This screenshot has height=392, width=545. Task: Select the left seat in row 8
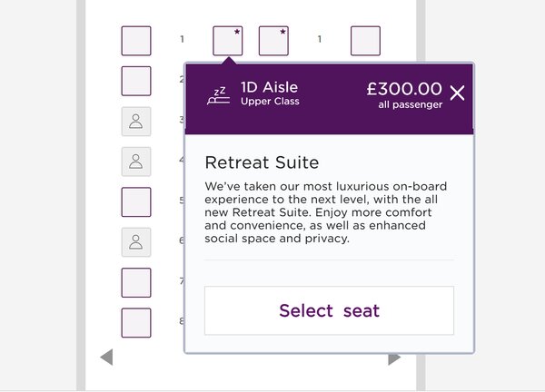pos(136,323)
